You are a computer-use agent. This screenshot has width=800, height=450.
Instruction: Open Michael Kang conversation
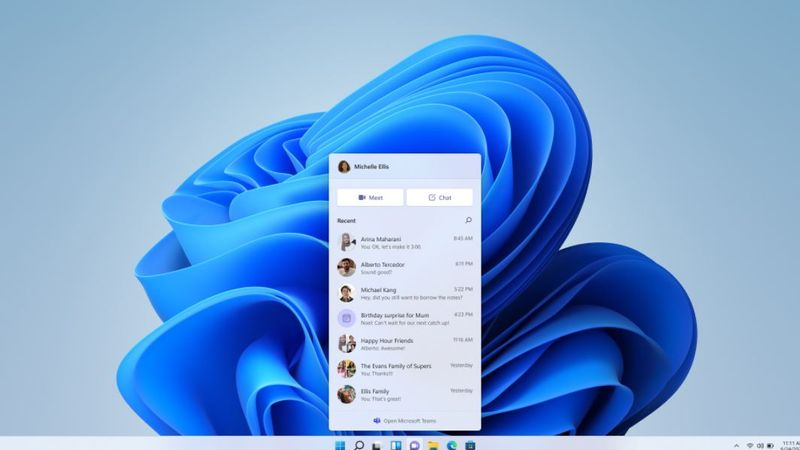pos(405,293)
